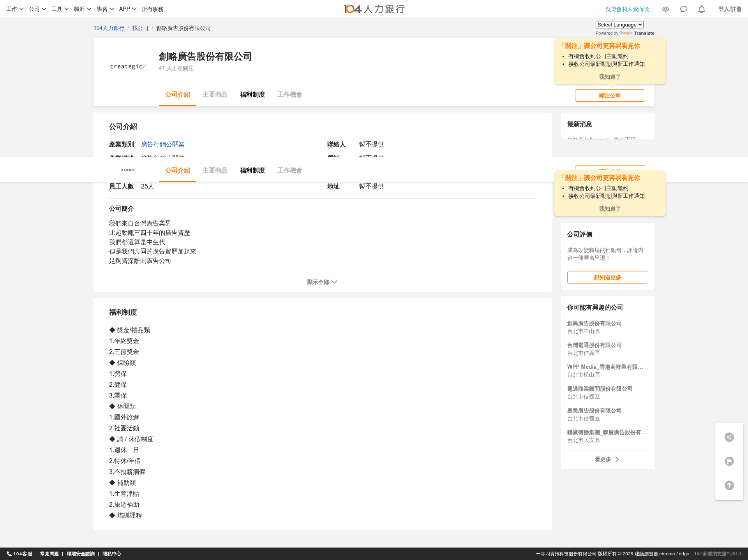Open the eye browsing-history icon
This screenshot has height=560, width=748.
coord(666,9)
